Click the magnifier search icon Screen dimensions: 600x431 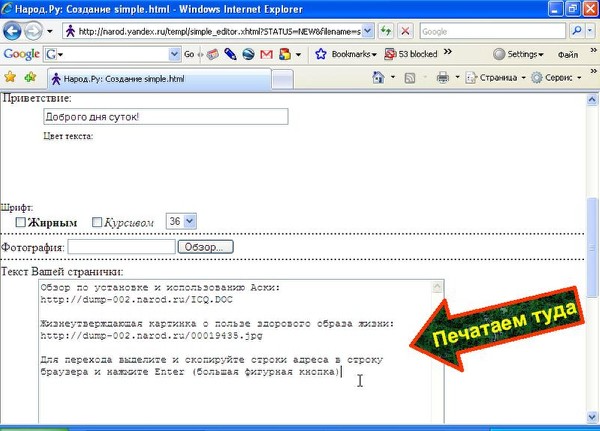[x=576, y=31]
